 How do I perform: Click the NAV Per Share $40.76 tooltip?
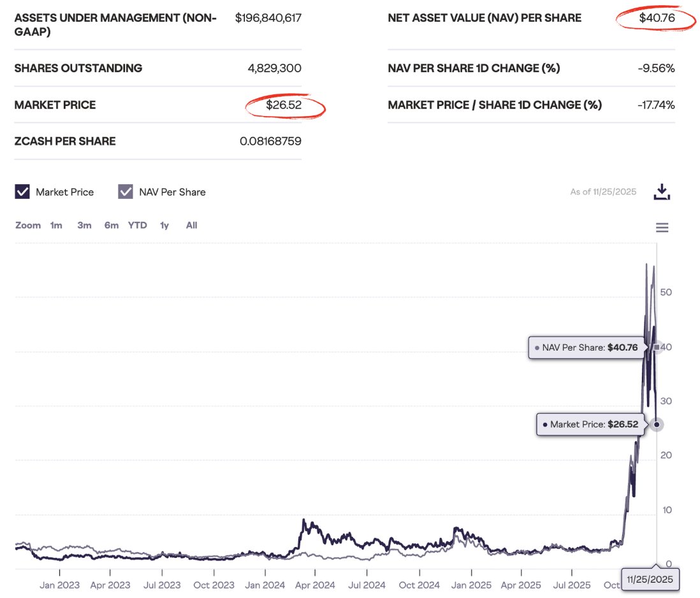(587, 348)
